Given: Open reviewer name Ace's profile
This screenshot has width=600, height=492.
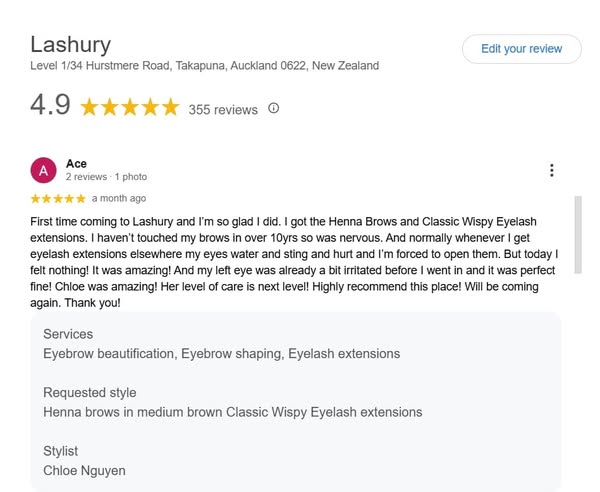Looking at the screenshot, I should click(76, 163).
